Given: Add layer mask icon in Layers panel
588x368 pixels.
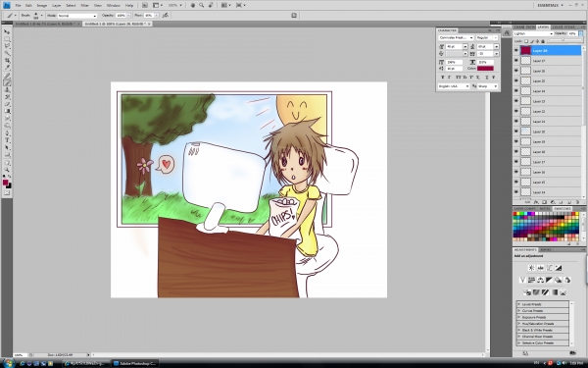Looking at the screenshot, I should pos(544,202).
